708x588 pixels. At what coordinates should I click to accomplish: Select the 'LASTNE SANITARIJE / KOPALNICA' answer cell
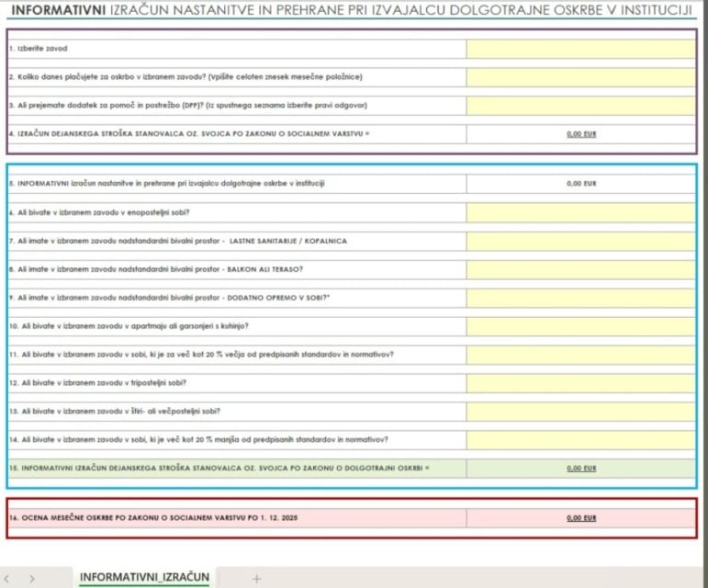point(580,241)
